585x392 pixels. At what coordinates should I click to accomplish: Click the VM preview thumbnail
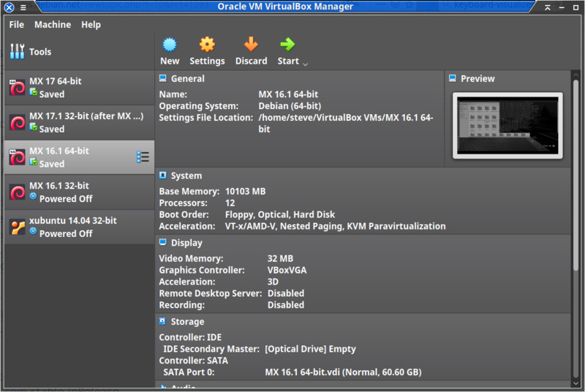(507, 126)
